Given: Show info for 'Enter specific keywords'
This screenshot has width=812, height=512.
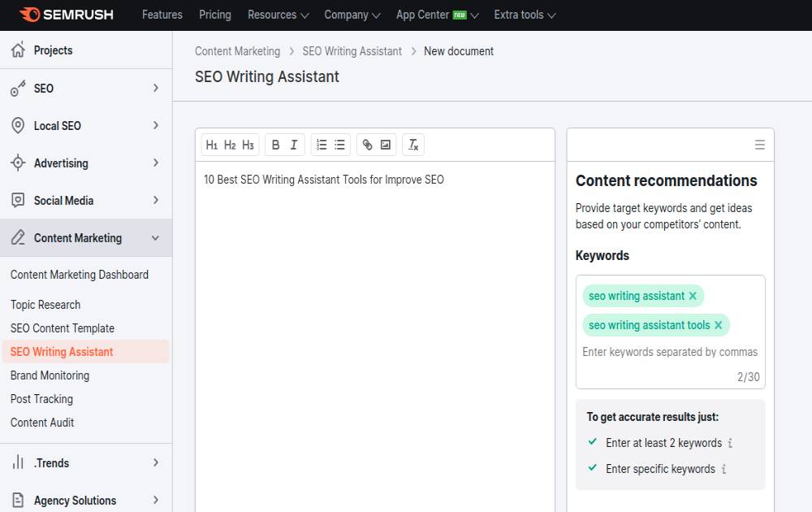Looking at the screenshot, I should [x=723, y=469].
